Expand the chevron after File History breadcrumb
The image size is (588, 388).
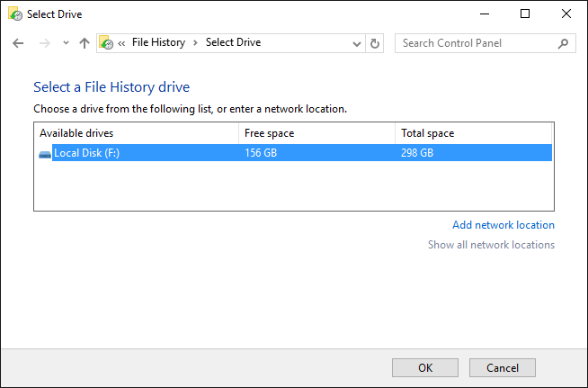point(195,43)
